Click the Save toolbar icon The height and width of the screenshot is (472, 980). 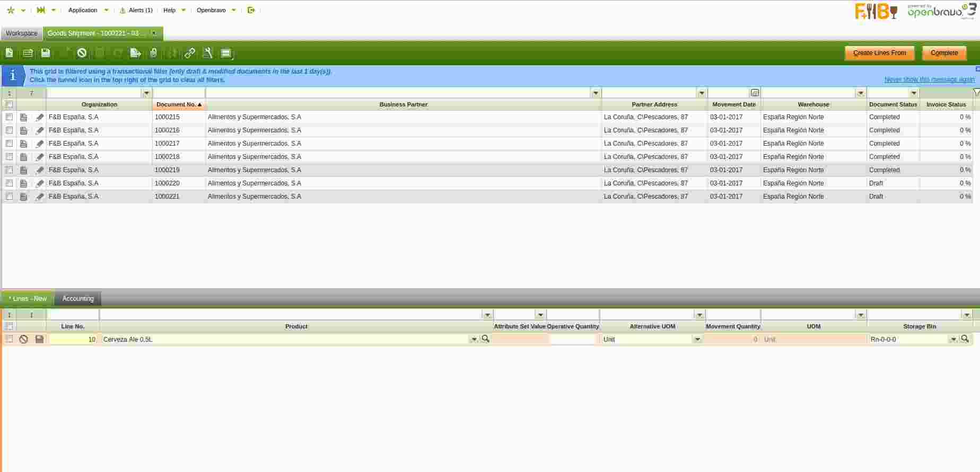point(46,53)
